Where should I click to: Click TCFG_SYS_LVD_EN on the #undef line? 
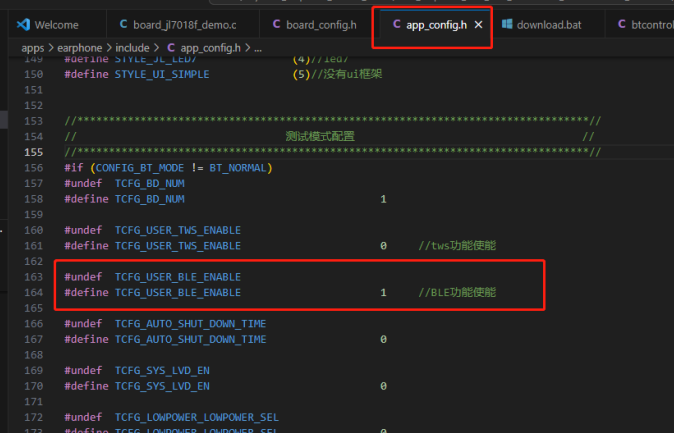click(162, 371)
